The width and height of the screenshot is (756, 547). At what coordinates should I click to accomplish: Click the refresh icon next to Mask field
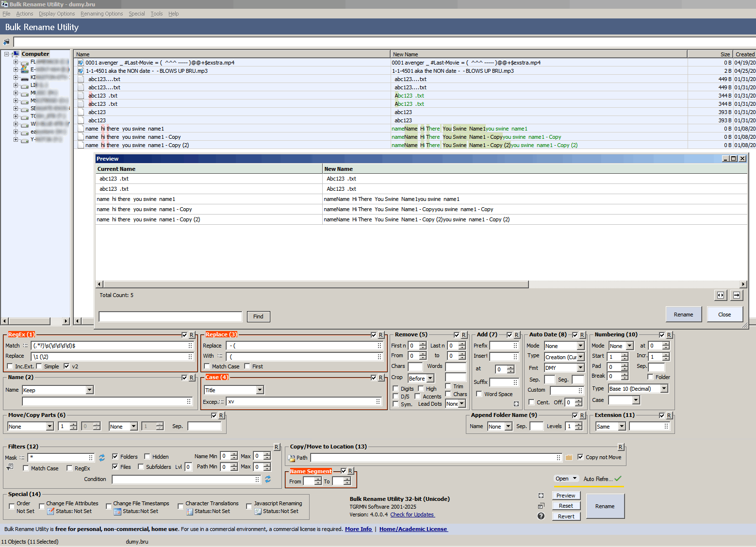pos(102,458)
